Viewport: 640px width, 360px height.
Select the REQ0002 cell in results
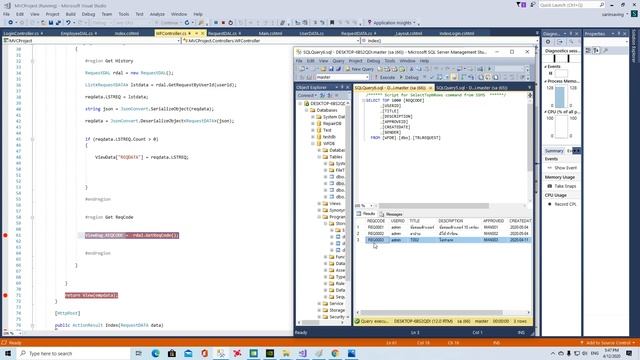(376, 233)
